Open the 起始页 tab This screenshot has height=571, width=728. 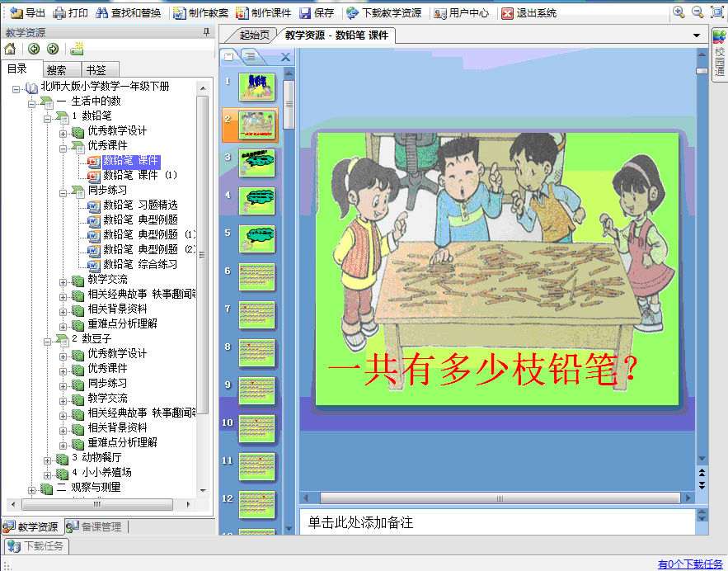click(x=254, y=35)
